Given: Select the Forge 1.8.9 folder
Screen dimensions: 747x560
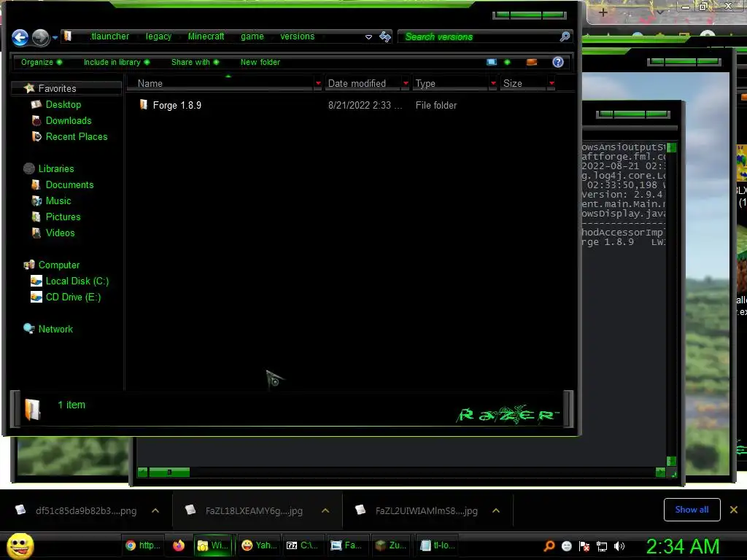Looking at the screenshot, I should coord(177,105).
